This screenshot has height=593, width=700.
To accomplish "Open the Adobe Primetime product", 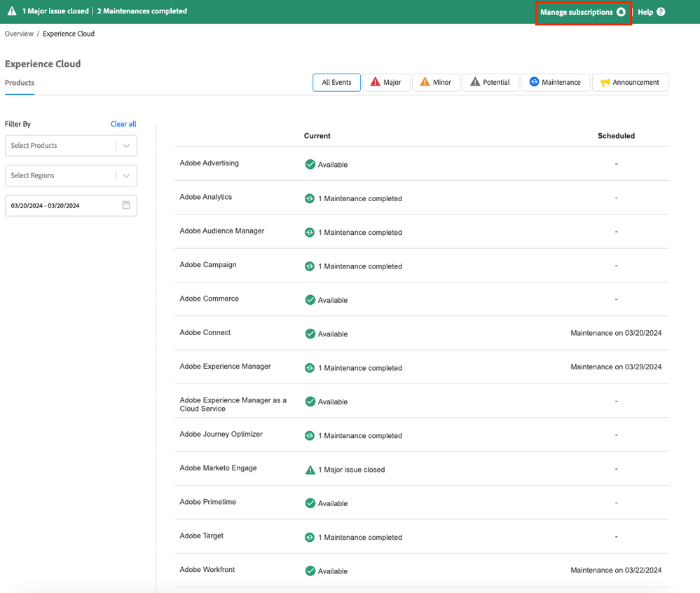I will click(208, 502).
